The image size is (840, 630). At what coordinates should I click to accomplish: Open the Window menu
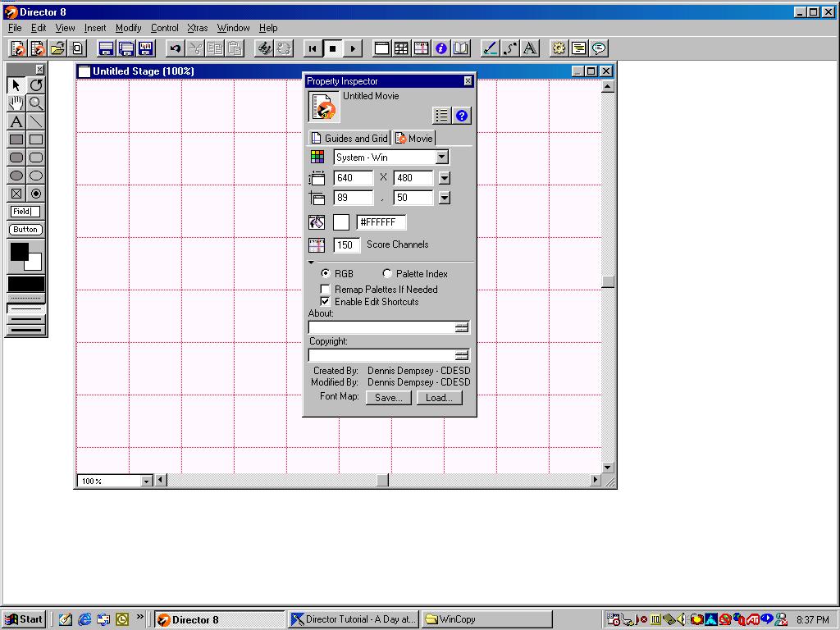233,28
